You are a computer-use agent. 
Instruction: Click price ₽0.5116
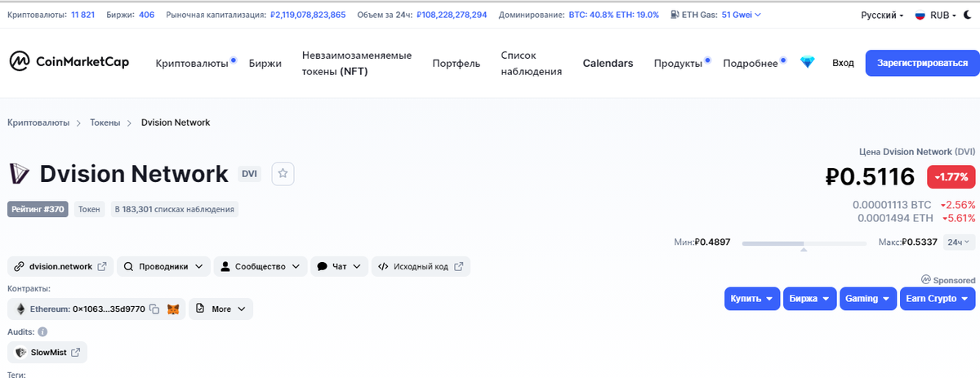tap(869, 176)
